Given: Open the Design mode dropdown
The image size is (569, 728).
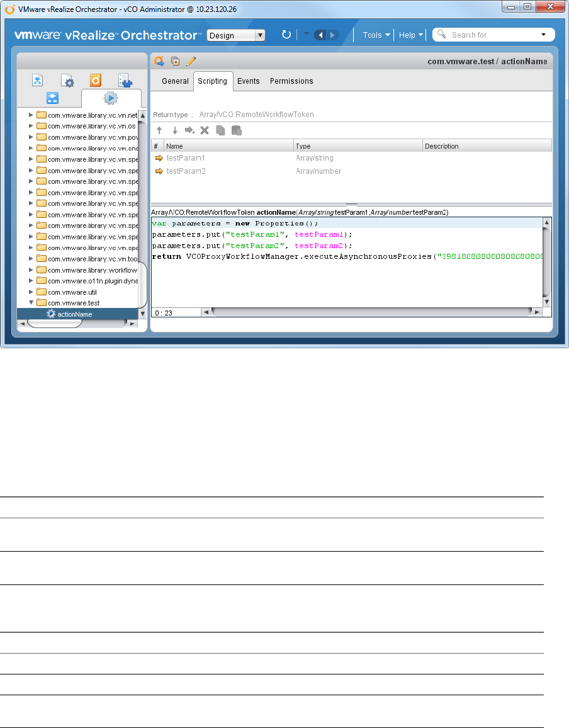Looking at the screenshot, I should 236,35.
